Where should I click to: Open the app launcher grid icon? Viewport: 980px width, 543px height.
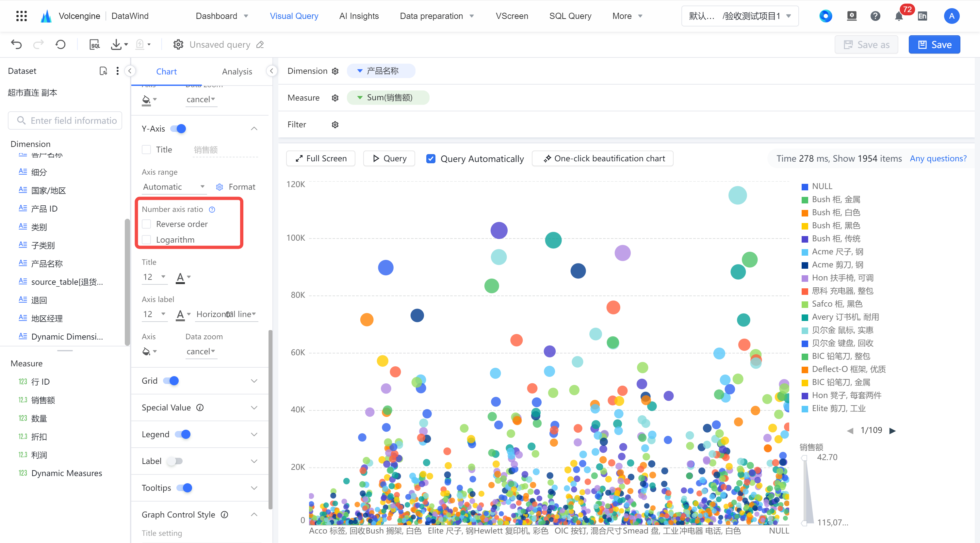click(22, 16)
